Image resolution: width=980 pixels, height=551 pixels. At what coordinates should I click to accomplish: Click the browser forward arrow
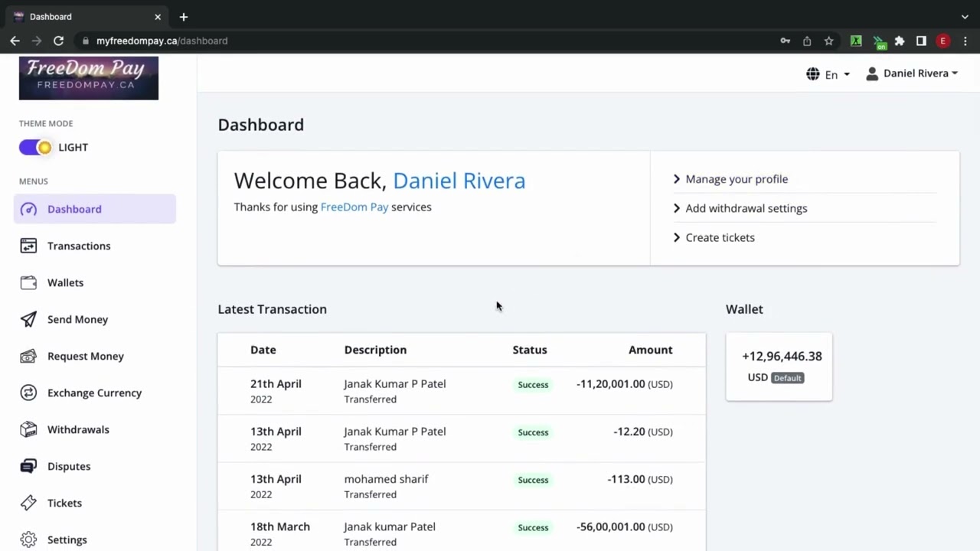[x=36, y=41]
